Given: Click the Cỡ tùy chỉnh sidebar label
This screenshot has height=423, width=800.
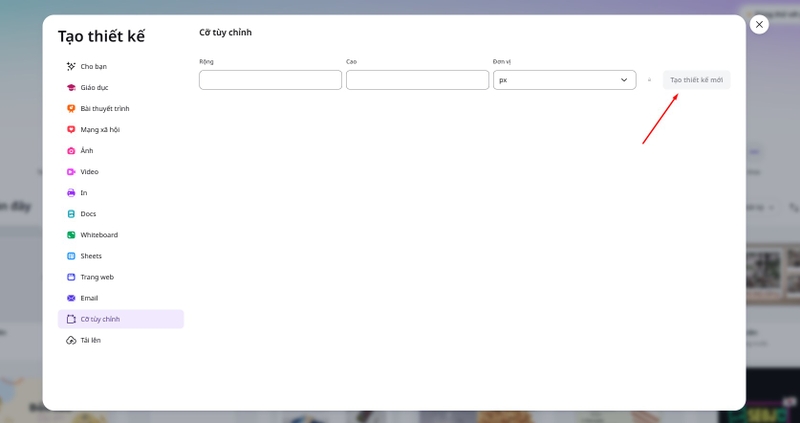Looking at the screenshot, I should (x=100, y=319).
